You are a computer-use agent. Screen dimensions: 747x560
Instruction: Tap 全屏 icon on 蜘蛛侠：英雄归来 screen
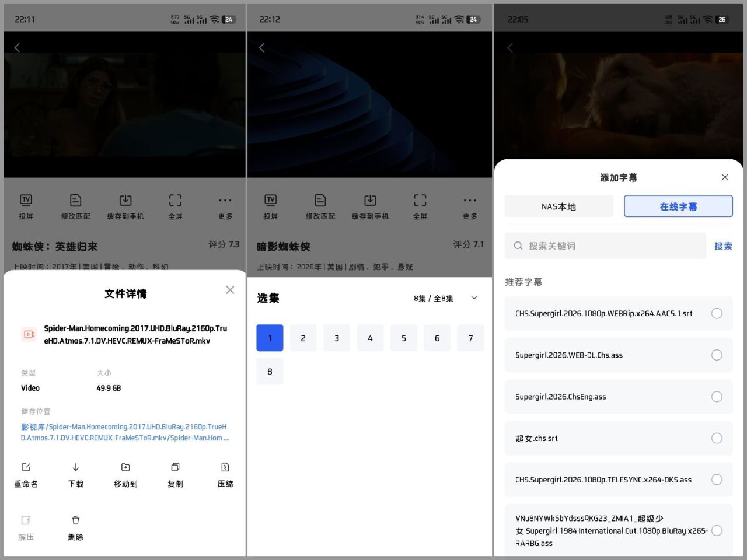175,201
